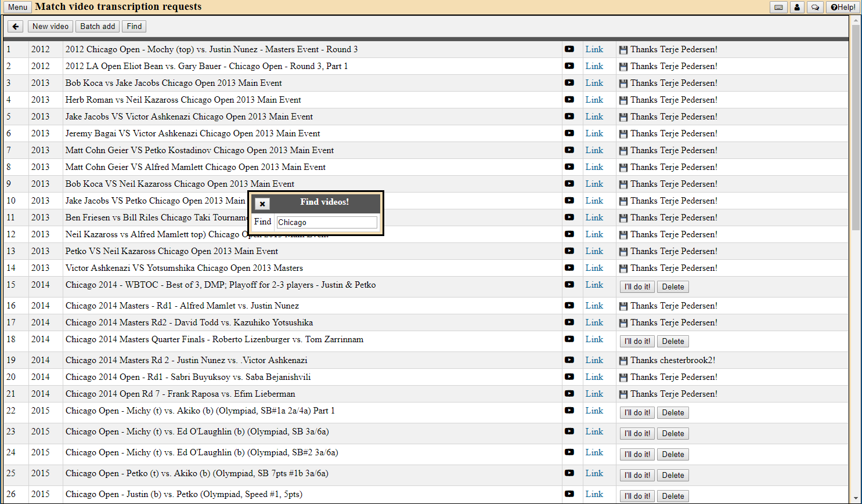The width and height of the screenshot is (862, 504).
Task: Click save icon beside Thanks chesterbrook2!
Action: pos(623,361)
